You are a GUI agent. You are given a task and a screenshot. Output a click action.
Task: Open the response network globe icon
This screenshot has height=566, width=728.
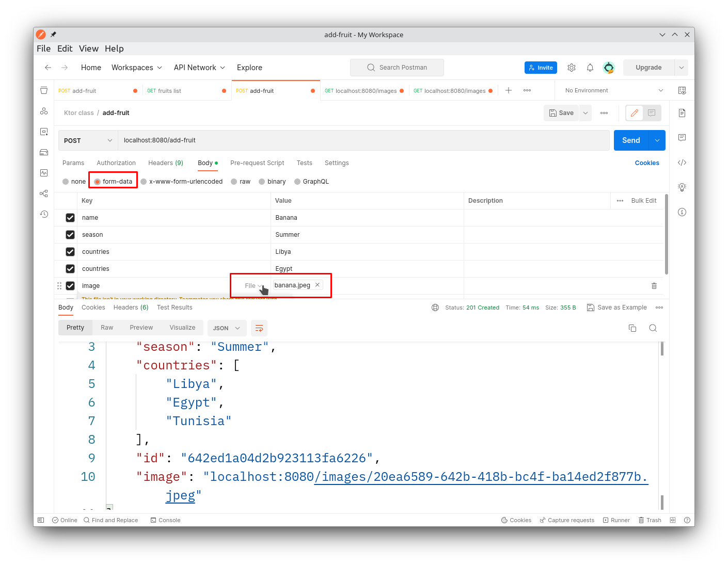(435, 308)
